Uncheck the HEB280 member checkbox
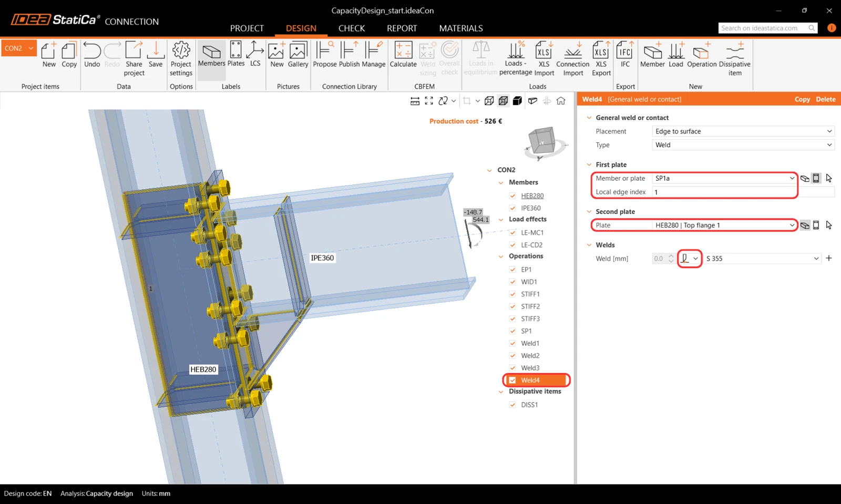The width and height of the screenshot is (841, 504). 512,196
